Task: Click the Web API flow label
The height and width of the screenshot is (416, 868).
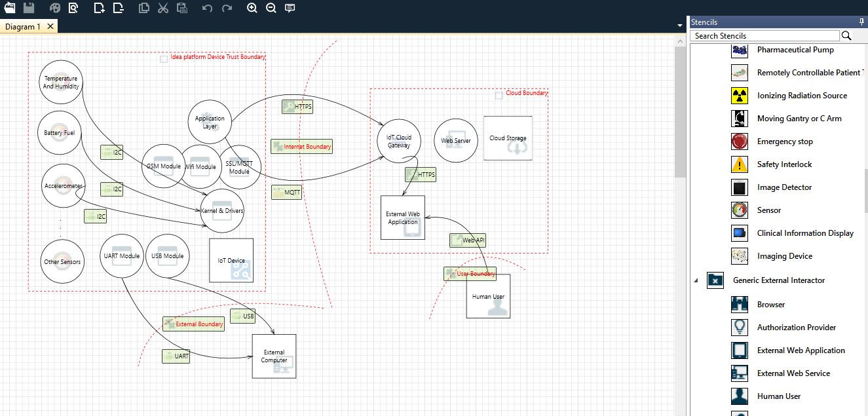Action: point(468,240)
